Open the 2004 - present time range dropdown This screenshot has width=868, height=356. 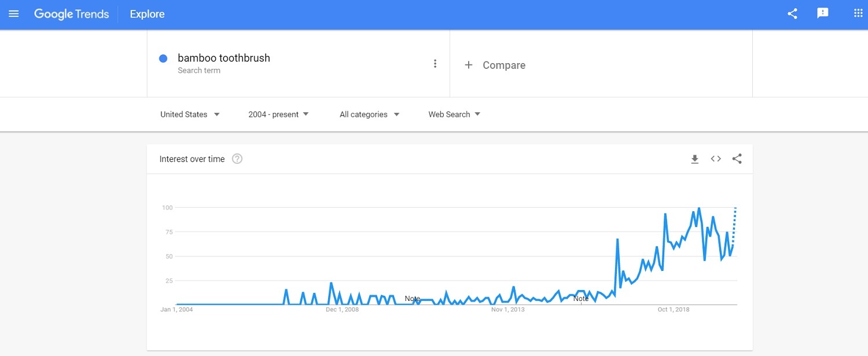278,115
